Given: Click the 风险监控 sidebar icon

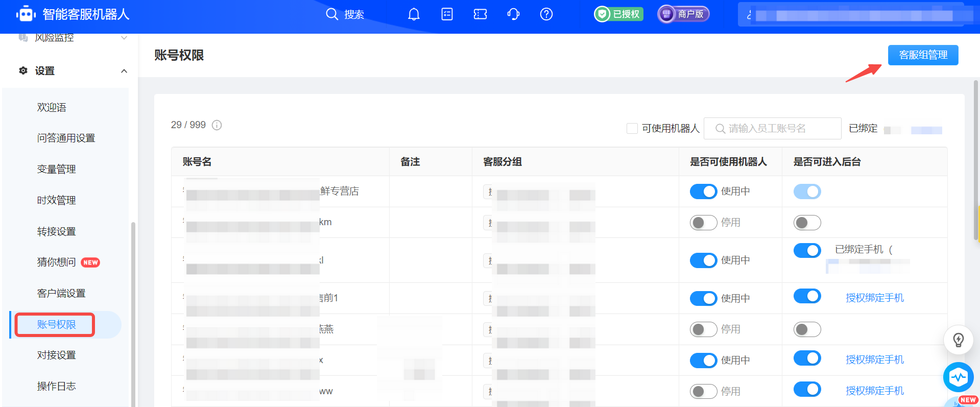Looking at the screenshot, I should [23, 38].
